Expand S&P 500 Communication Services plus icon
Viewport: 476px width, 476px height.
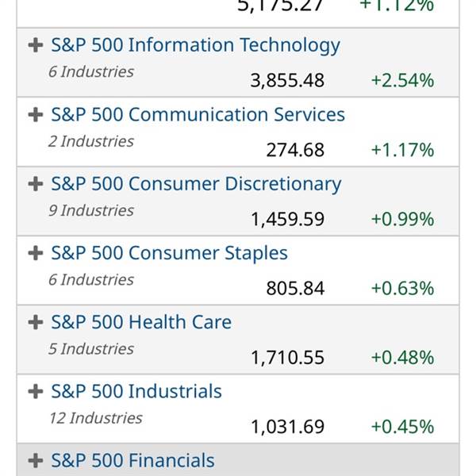[35, 115]
